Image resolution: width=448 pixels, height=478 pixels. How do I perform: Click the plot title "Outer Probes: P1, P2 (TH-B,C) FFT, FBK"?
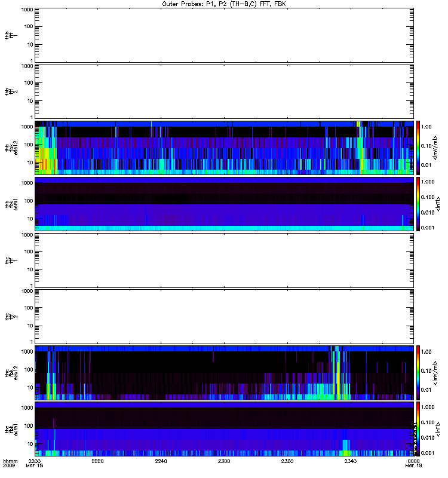pyautogui.click(x=224, y=4)
